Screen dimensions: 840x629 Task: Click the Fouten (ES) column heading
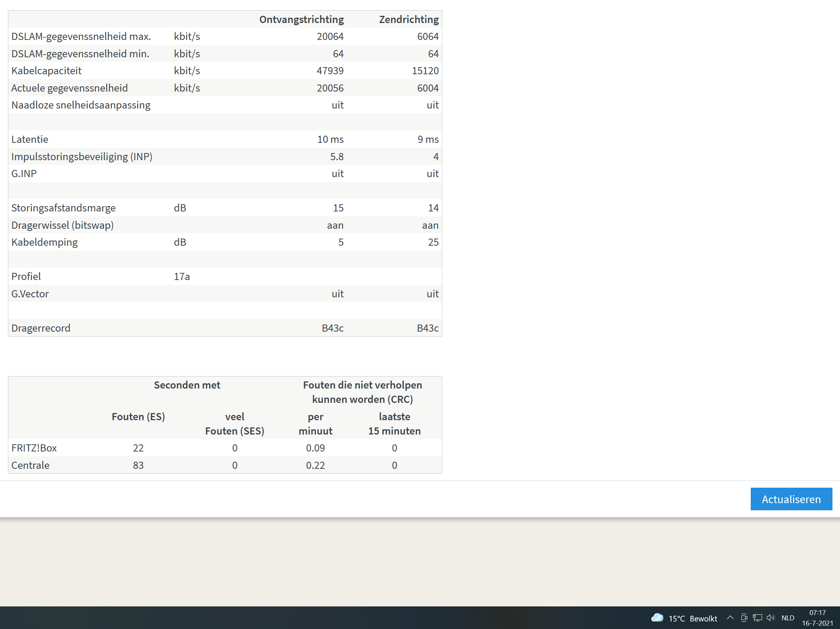(x=138, y=417)
